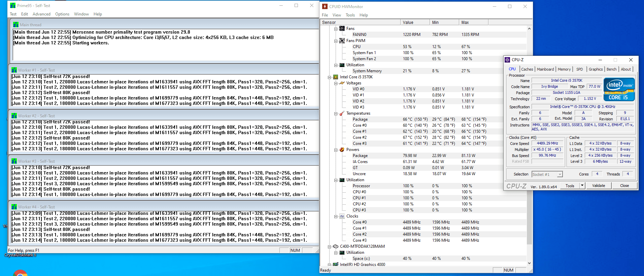Switch to the About tab in CPU-Z
This screenshot has width=644, height=276.
[626, 69]
